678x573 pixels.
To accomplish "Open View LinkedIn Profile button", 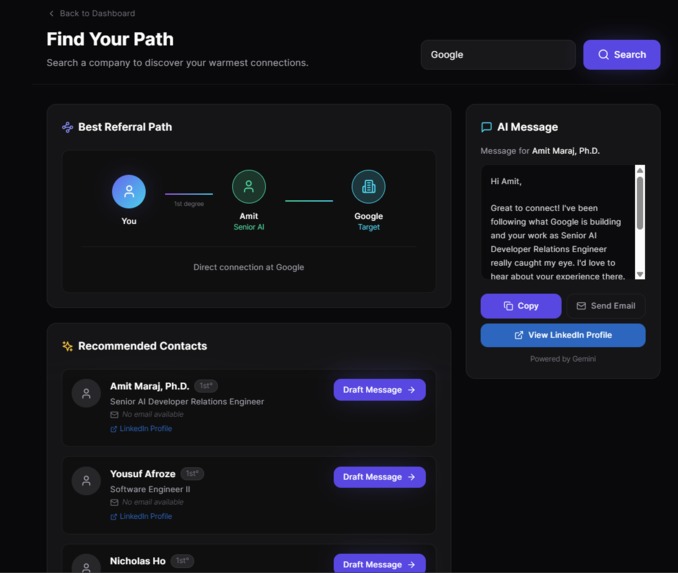I will (563, 335).
